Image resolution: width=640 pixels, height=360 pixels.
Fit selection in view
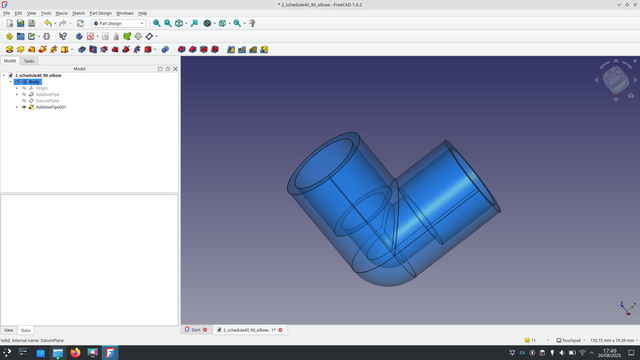(x=168, y=23)
